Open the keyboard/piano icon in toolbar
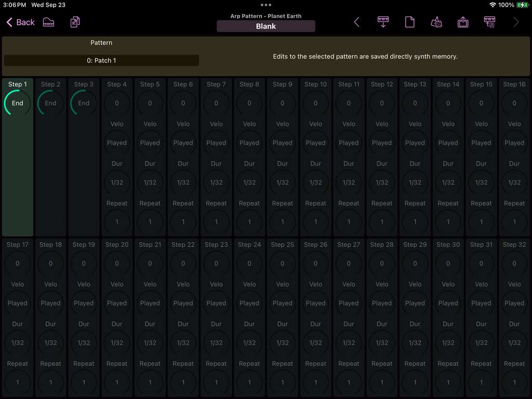 coord(48,22)
